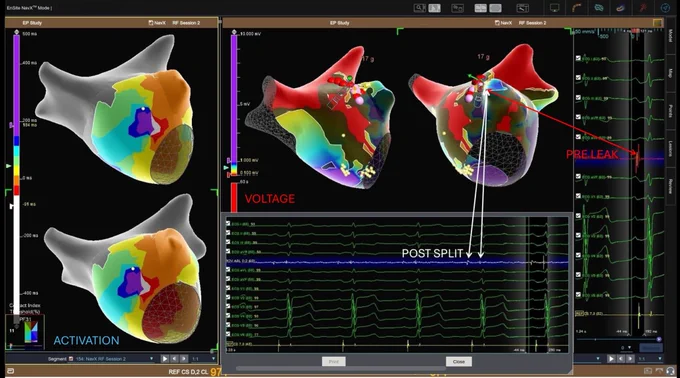Toggle ECG II checkbox in popup waveform window

[228, 233]
